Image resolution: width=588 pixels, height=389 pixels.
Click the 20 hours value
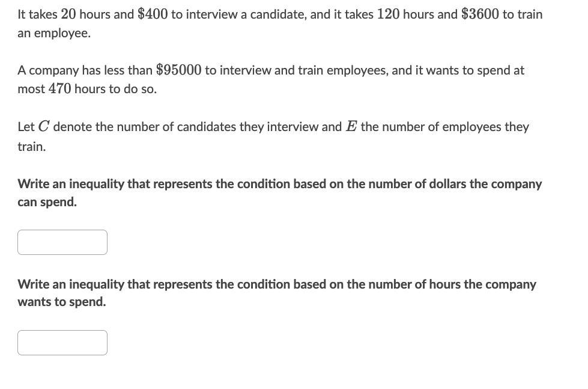coord(68,14)
